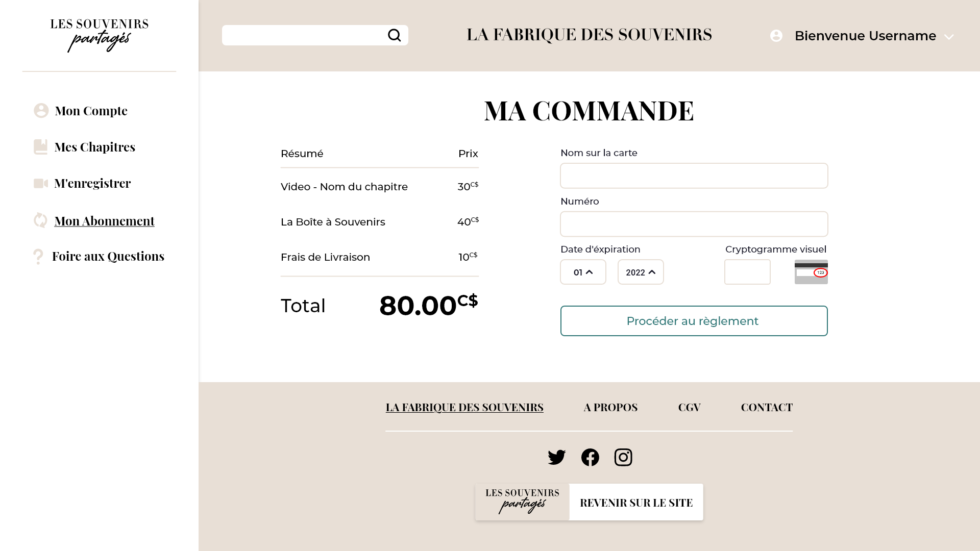Image resolution: width=980 pixels, height=551 pixels.
Task: Open the Facebook icon in the footer
Action: coord(590,457)
